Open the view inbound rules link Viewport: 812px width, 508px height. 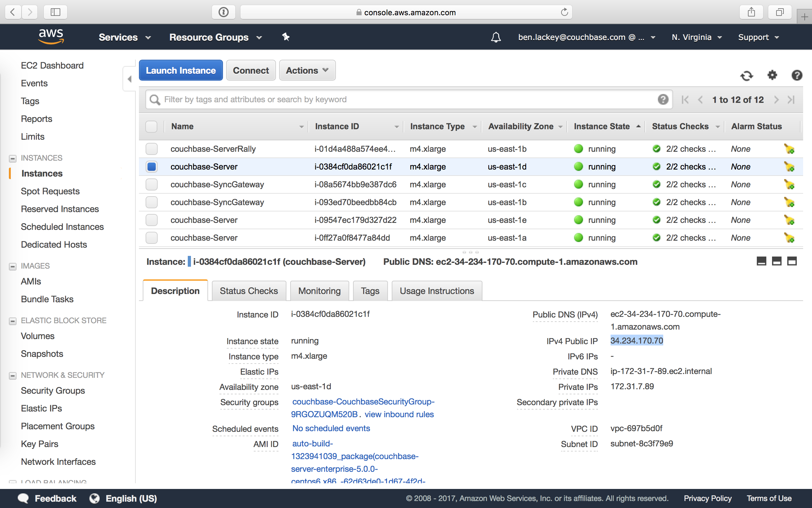(x=399, y=414)
